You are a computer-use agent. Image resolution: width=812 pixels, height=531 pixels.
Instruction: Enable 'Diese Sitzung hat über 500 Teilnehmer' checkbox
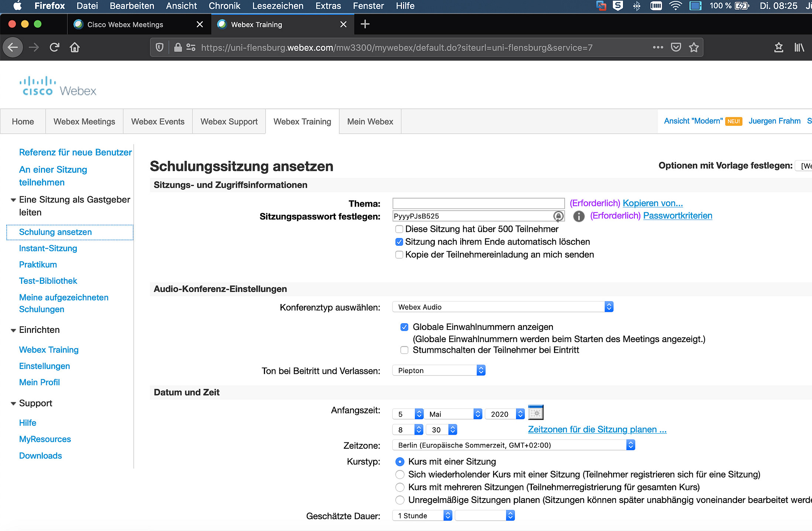click(x=399, y=229)
